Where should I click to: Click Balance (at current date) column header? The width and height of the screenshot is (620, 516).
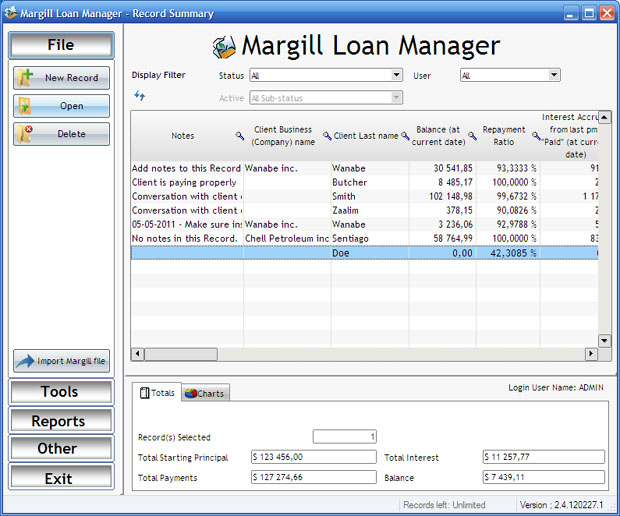[x=438, y=136]
